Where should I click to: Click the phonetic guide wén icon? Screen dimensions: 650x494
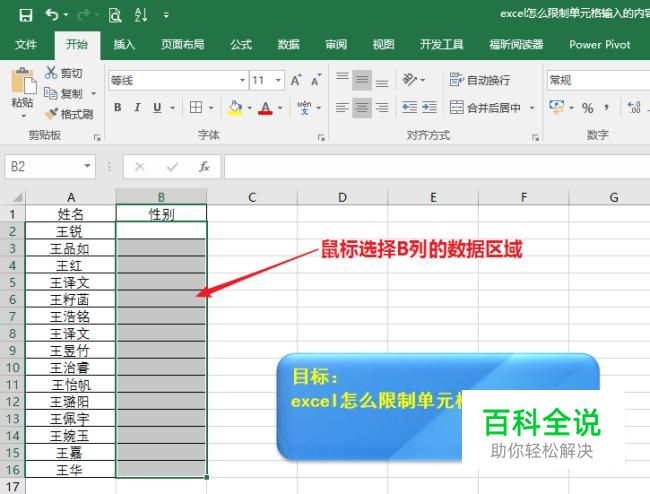tap(305, 108)
